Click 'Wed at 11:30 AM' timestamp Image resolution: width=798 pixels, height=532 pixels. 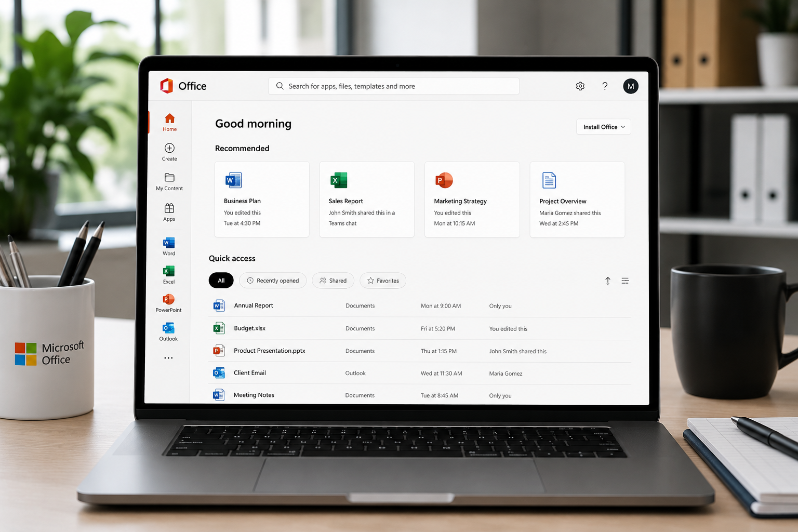tap(441, 374)
